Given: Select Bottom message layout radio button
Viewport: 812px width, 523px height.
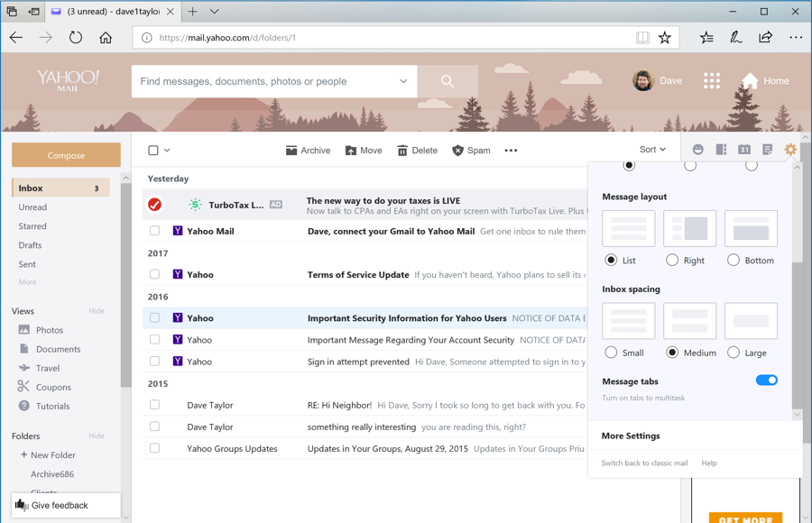Looking at the screenshot, I should [734, 260].
